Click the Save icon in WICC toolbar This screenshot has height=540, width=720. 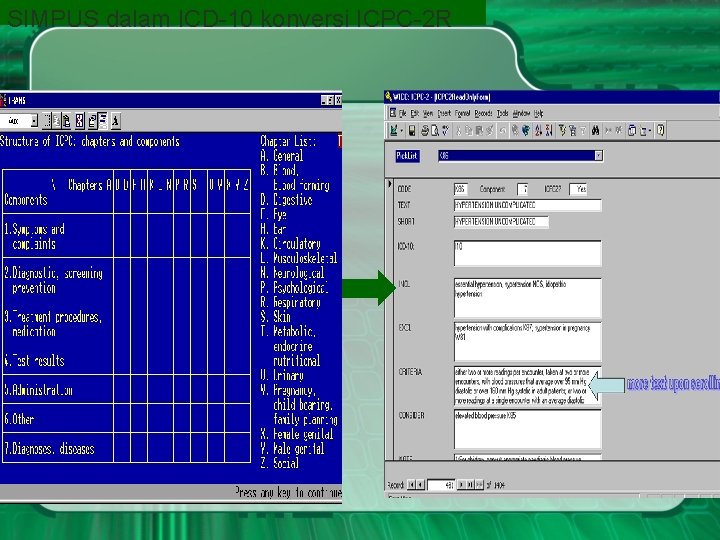(x=412, y=130)
